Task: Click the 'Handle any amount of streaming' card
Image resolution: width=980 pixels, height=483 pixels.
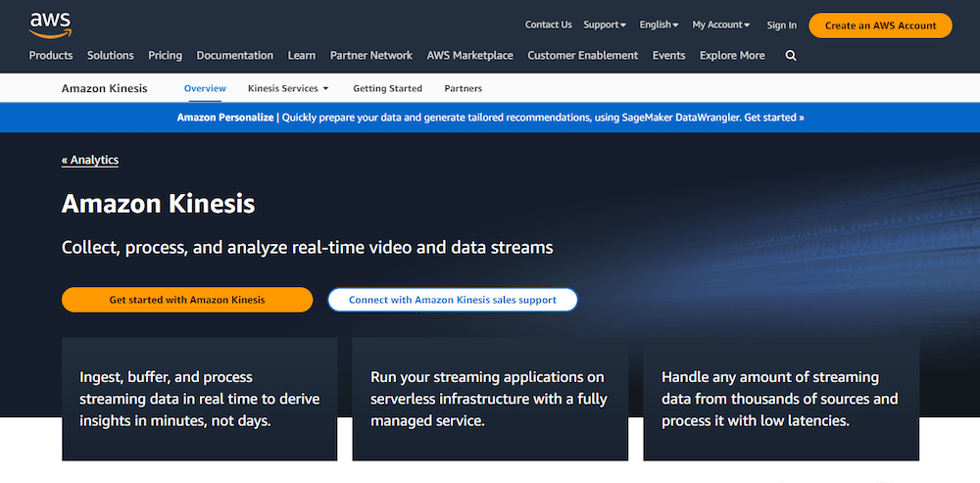Action: point(781,399)
